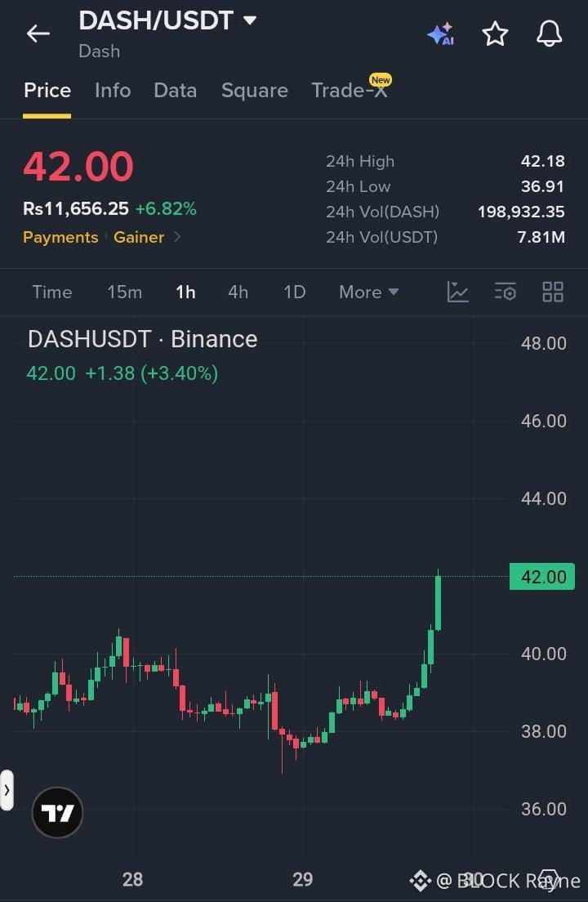588x902 pixels.
Task: Click the +1.38 (+3.40%) chart change
Action: click(x=152, y=373)
